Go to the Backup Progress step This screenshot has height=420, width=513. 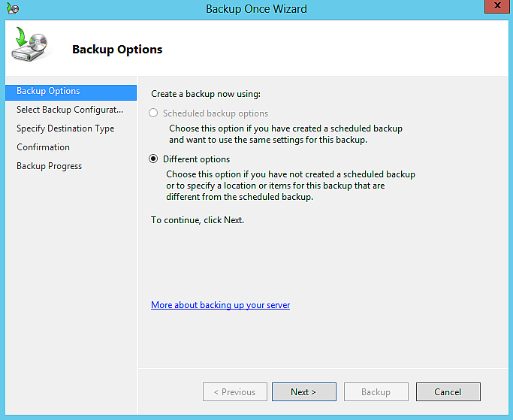pos(50,166)
